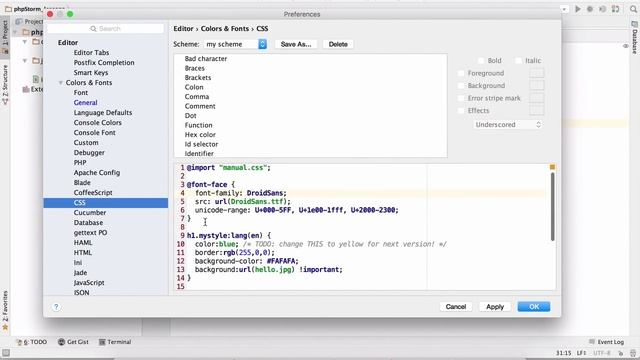Enable the Background checkbox

click(x=461, y=86)
